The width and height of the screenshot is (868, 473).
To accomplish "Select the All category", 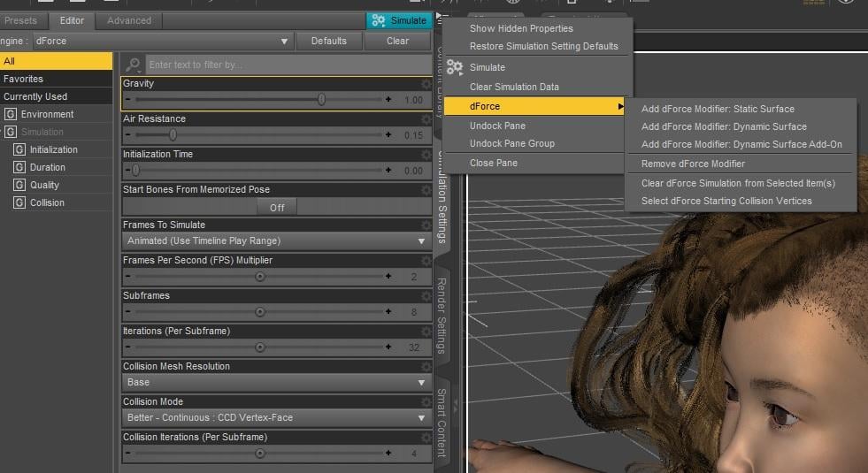I will pos(56,61).
